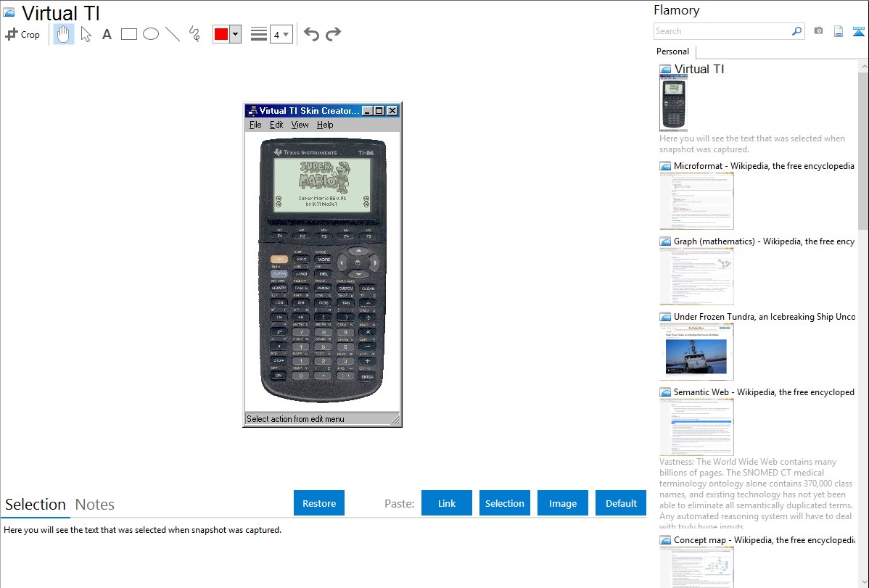Image resolution: width=869 pixels, height=588 pixels.
Task: Open the color picker dropdown arrow
Action: tap(236, 34)
